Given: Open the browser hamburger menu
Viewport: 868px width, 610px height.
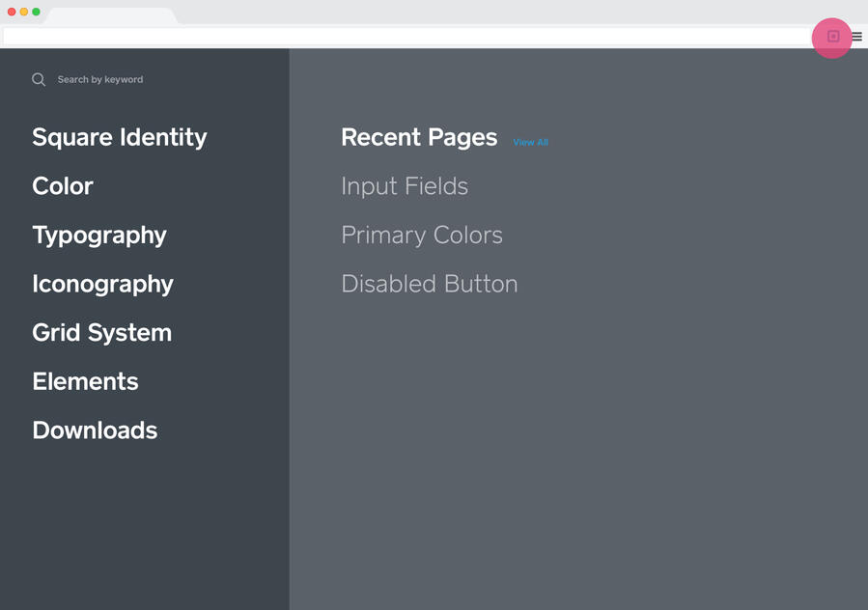Looking at the screenshot, I should [x=856, y=37].
